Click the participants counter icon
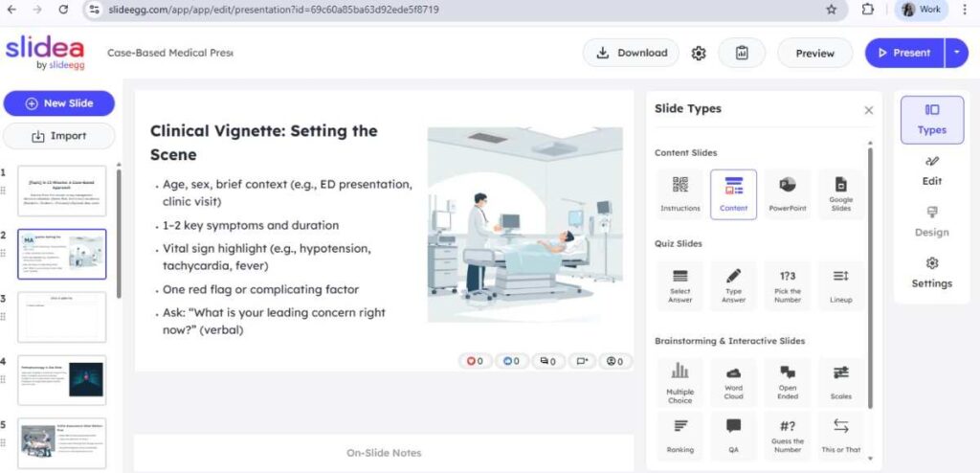 pos(615,361)
